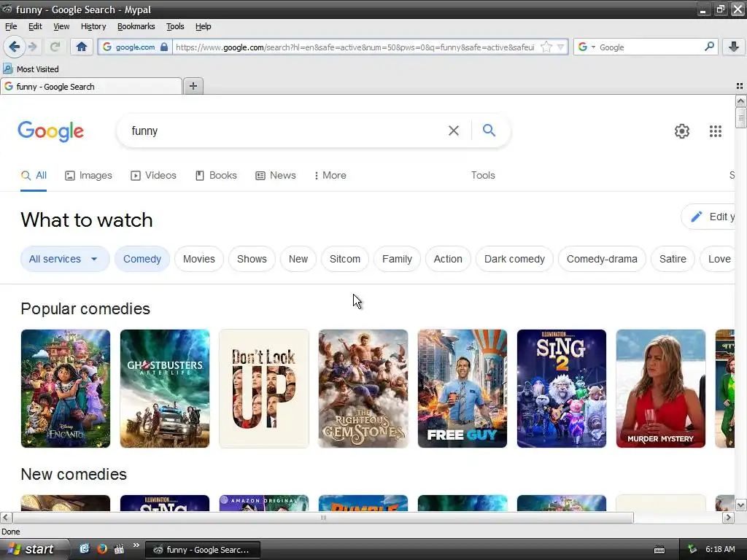This screenshot has height=560, width=747.
Task: Toggle the Comedy filter chip
Action: [142, 259]
